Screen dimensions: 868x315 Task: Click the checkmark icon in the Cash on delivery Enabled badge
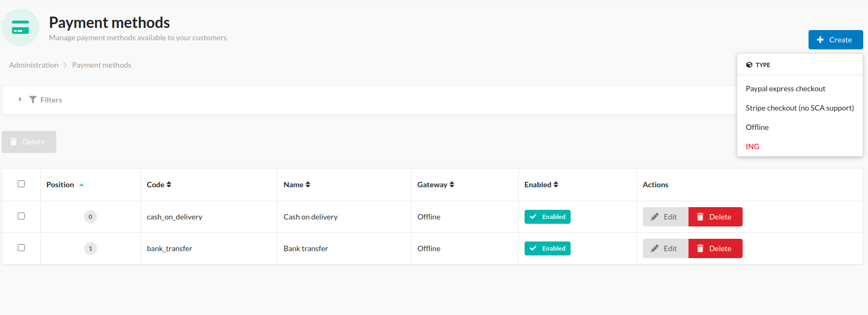pyautogui.click(x=533, y=217)
